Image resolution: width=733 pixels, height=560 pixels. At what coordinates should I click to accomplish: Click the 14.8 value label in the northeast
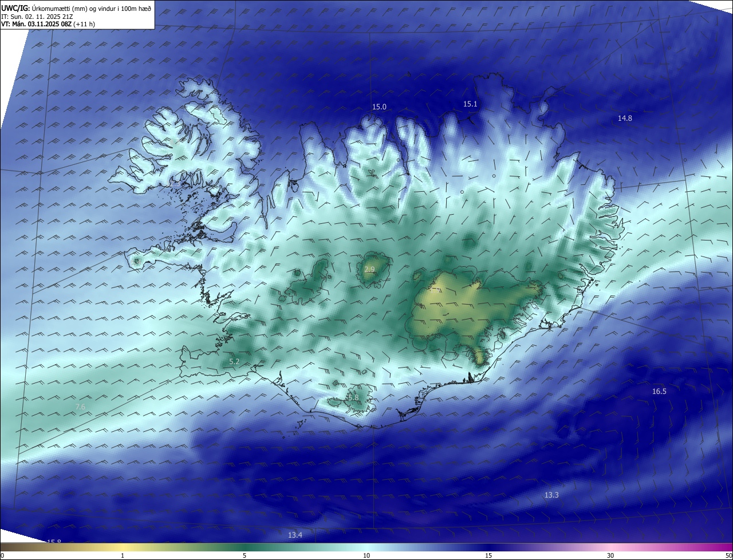(625, 118)
